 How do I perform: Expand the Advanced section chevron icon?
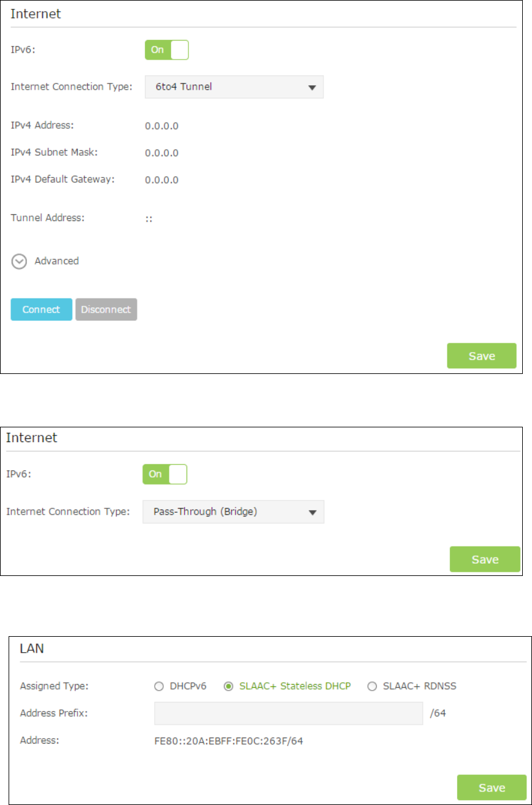(x=20, y=261)
